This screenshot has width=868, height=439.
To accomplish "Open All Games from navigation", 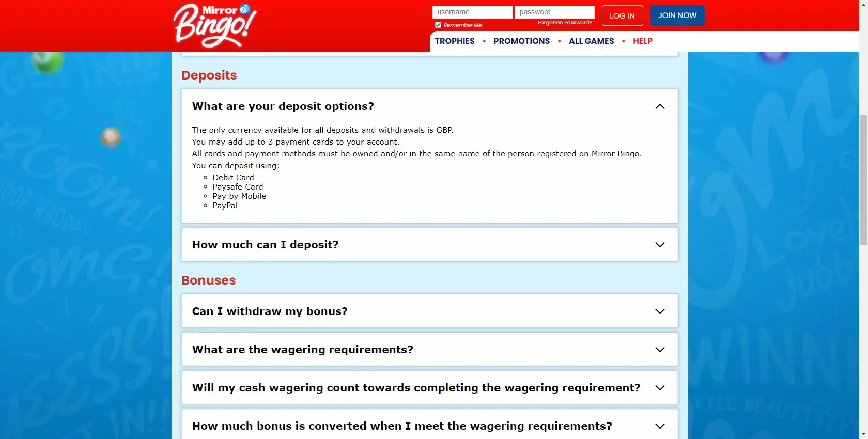I will click(591, 41).
